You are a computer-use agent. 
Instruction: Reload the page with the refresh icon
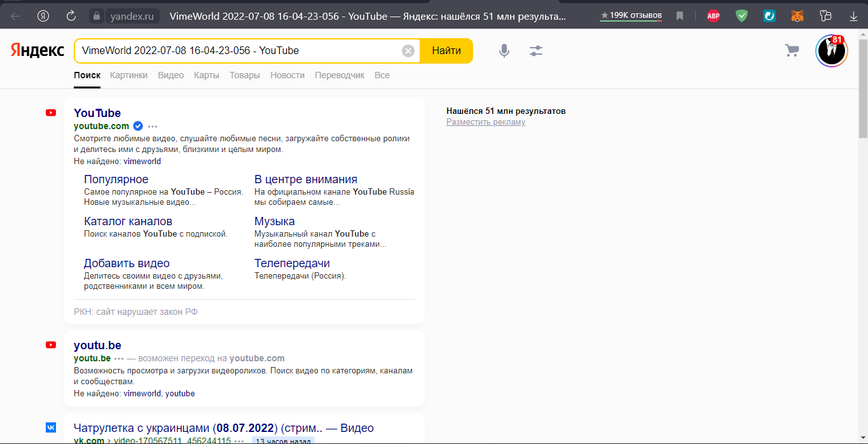[71, 16]
